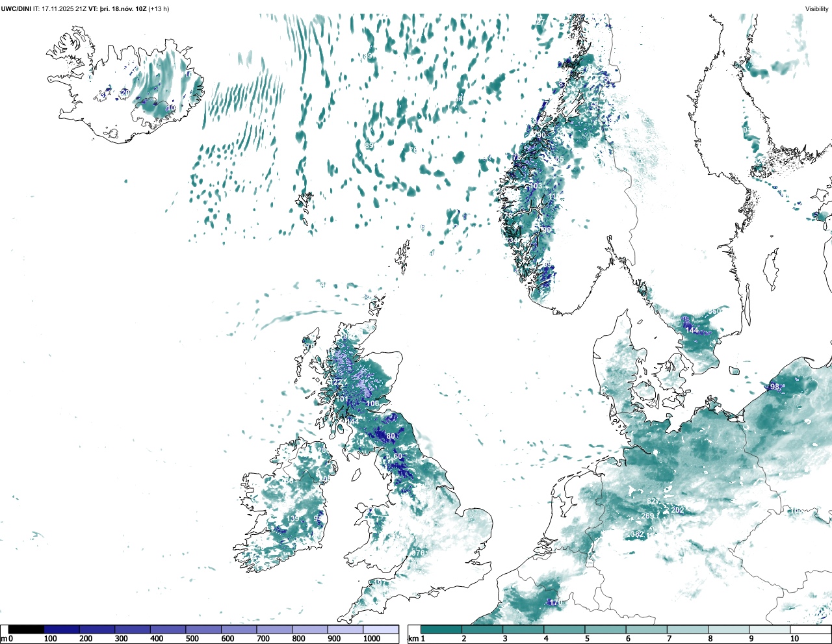The image size is (832, 644).
Task: Select the 600–700 m legend swatch
Action: (239, 629)
